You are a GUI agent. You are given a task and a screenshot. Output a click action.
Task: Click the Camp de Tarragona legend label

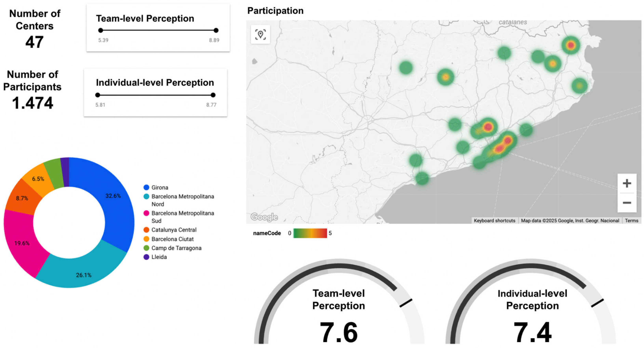[x=177, y=248]
